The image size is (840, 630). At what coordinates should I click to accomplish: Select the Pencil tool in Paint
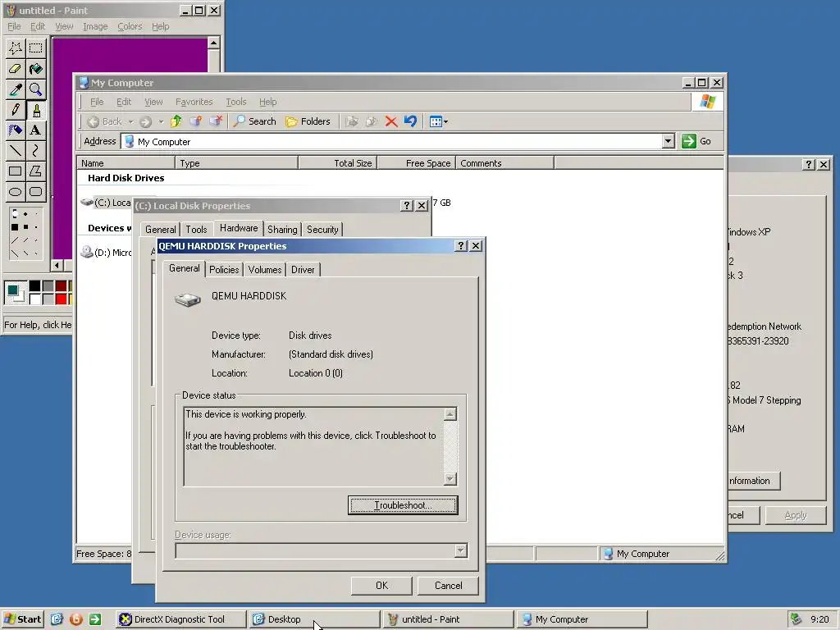point(16,110)
